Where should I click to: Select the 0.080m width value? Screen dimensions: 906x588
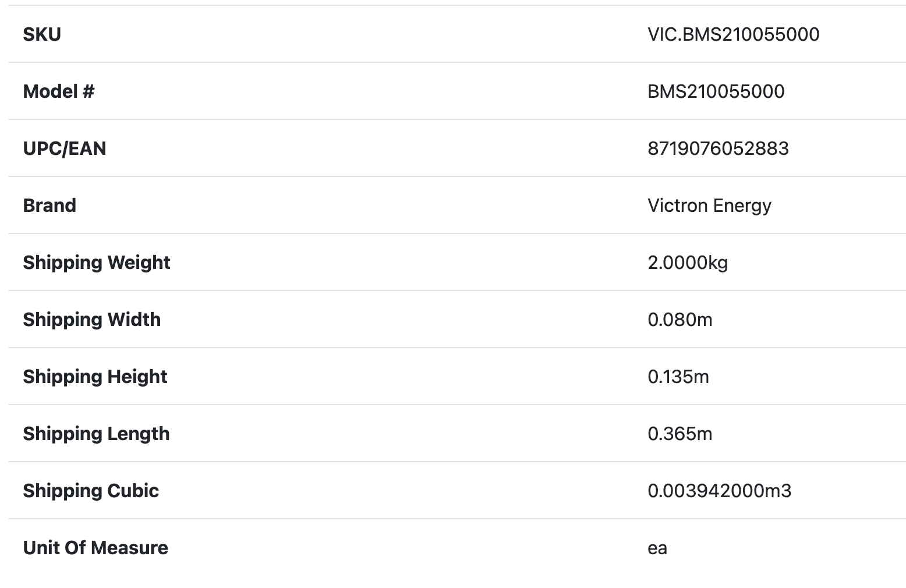point(679,320)
